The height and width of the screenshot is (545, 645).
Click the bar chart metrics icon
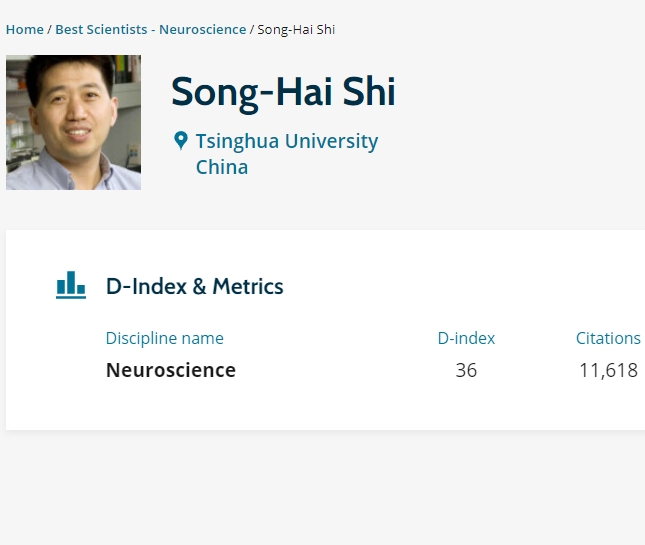click(x=71, y=285)
